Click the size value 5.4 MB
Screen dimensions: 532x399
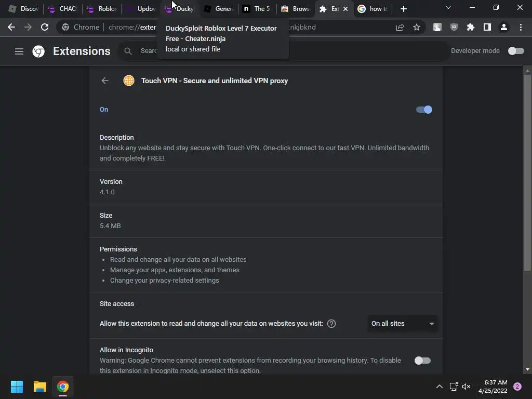(x=110, y=226)
